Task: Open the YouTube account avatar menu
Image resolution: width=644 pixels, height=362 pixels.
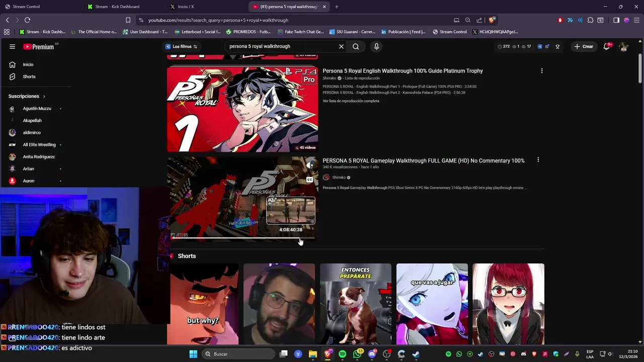Action: (623, 46)
